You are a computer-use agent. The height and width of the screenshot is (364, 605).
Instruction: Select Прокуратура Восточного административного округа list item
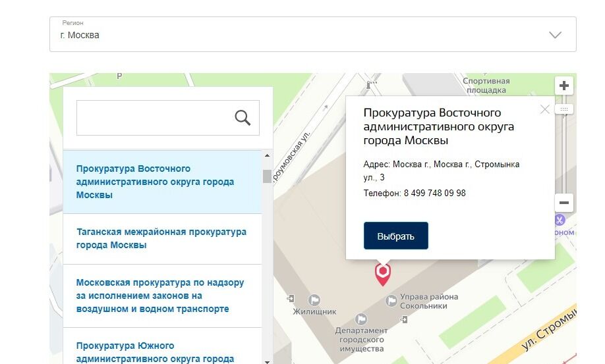pyautogui.click(x=162, y=182)
